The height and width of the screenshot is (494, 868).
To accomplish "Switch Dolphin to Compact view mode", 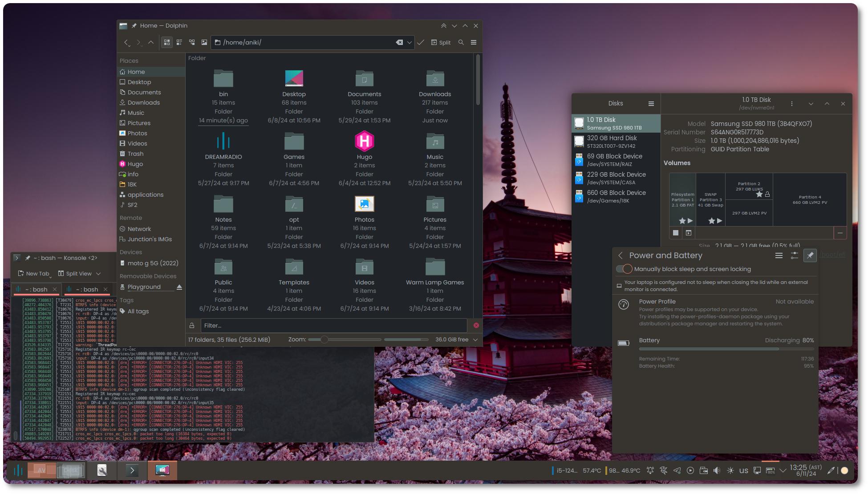I will coord(179,42).
